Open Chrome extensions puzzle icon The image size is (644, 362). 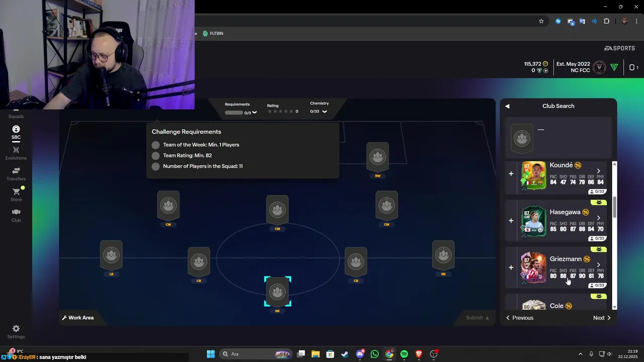606,21
